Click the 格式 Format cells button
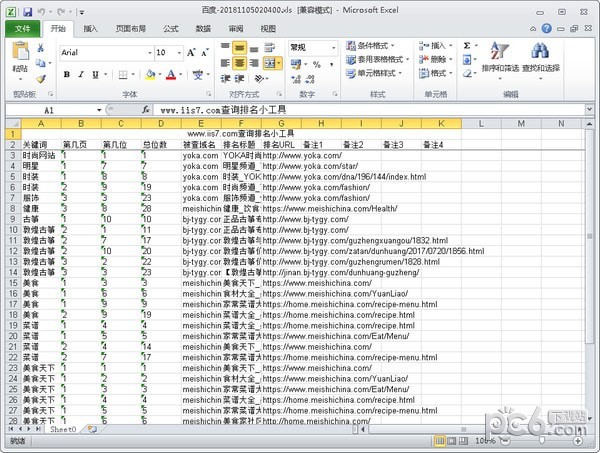600x453 pixels. [x=435, y=73]
